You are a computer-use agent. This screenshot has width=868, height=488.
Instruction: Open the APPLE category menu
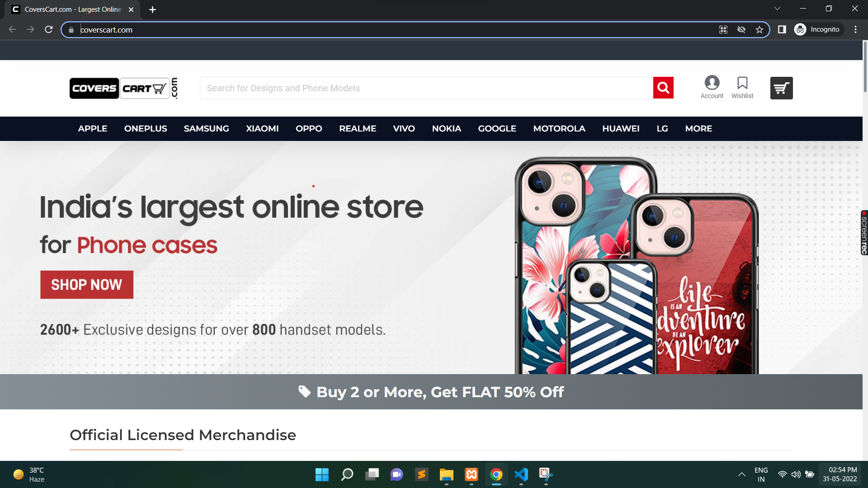coord(93,129)
